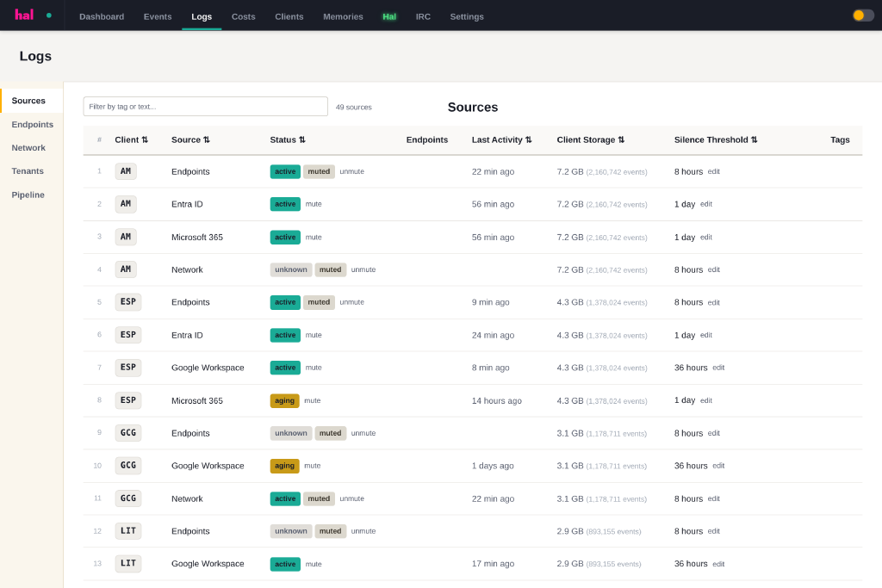The height and width of the screenshot is (588, 882).
Task: Open the Clients tab
Action: (289, 17)
